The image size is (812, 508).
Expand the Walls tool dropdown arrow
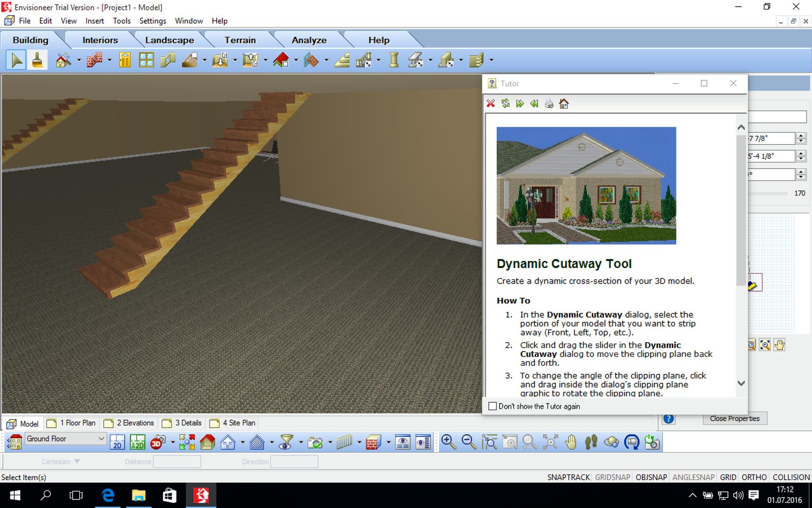(110, 60)
